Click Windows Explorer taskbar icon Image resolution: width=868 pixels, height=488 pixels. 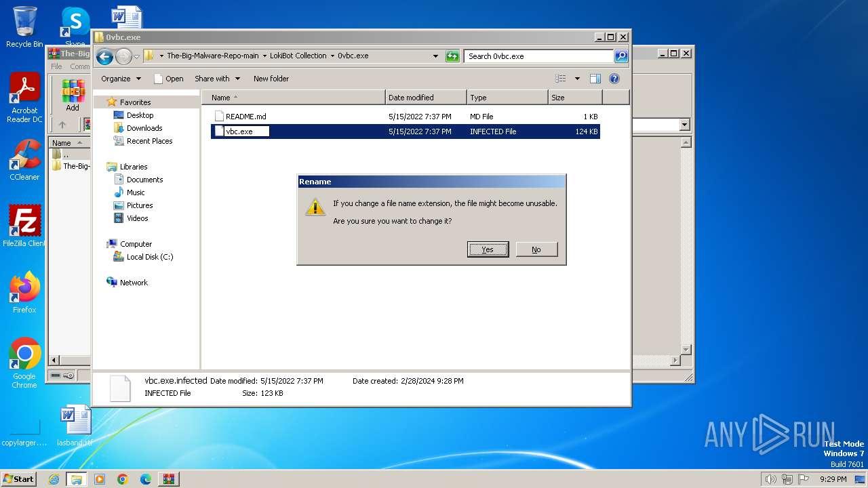tap(77, 479)
